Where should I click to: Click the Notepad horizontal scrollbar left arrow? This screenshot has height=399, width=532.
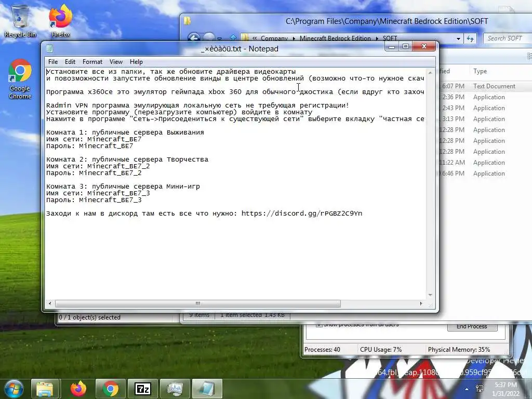(50, 303)
